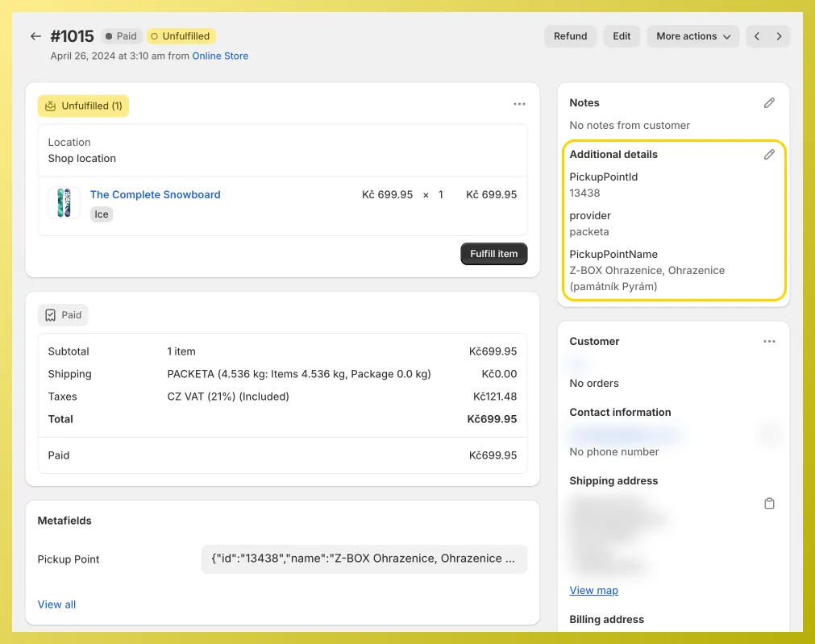This screenshot has width=815, height=644.
Task: Click No notes from customer text
Action: pyautogui.click(x=630, y=125)
